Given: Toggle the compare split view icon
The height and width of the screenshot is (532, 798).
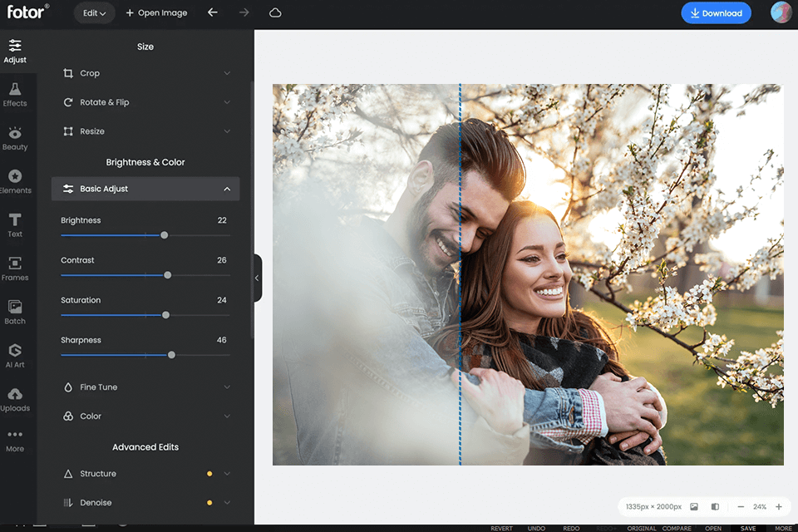Looking at the screenshot, I should click(715, 506).
